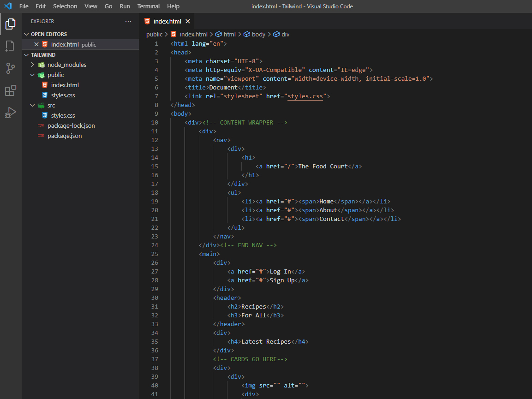Open the Source Control view

click(x=10, y=69)
